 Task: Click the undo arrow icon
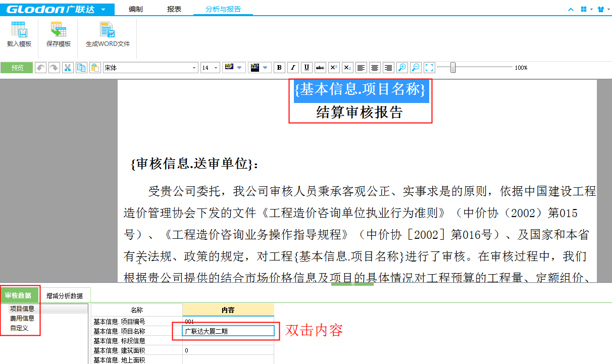[x=40, y=68]
